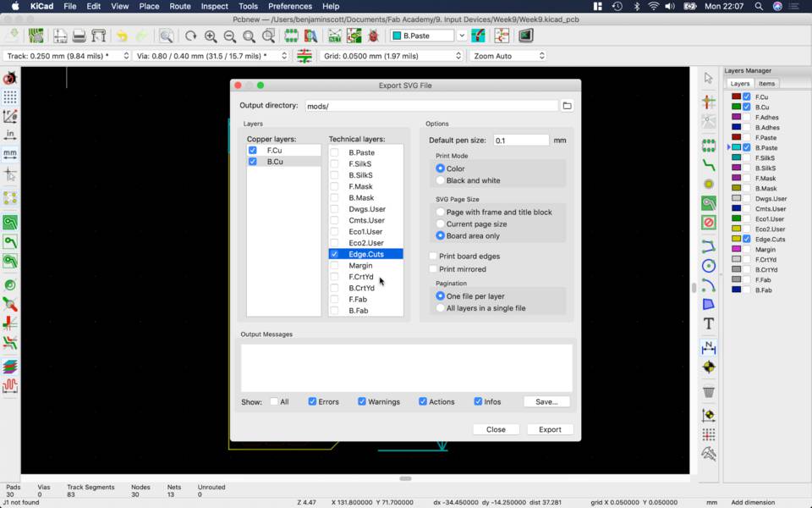
Task: Select the Add Via tool
Action: point(709,184)
